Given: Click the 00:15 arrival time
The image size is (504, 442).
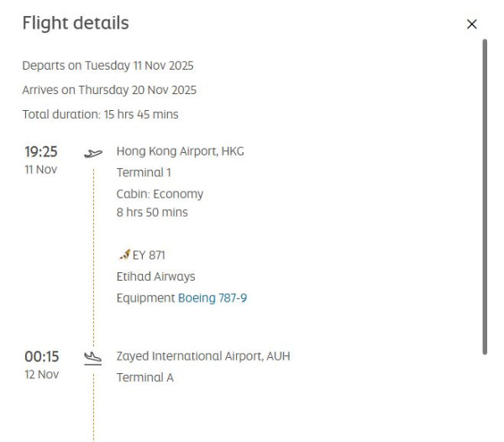Looking at the screenshot, I should [41, 356].
